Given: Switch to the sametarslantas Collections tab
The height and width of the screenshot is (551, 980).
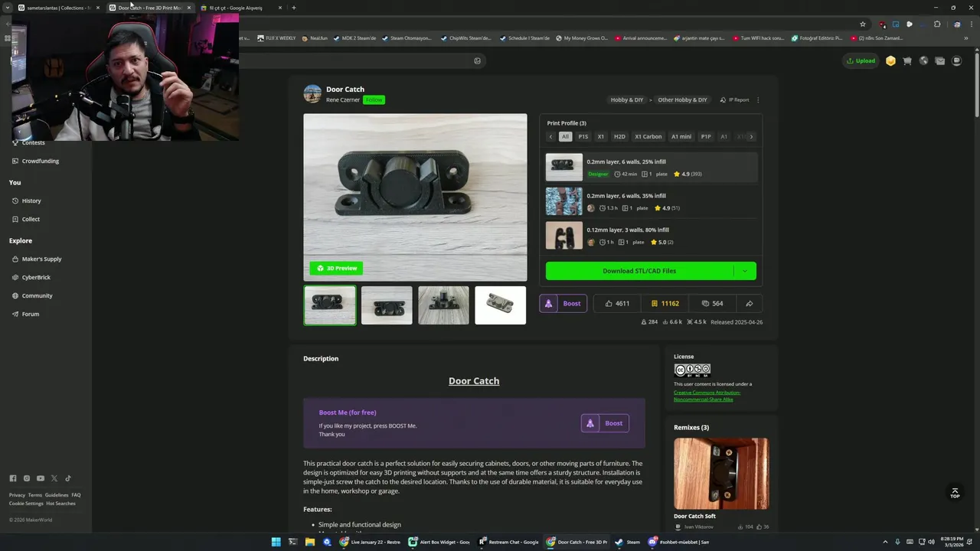Looking at the screenshot, I should point(59,8).
